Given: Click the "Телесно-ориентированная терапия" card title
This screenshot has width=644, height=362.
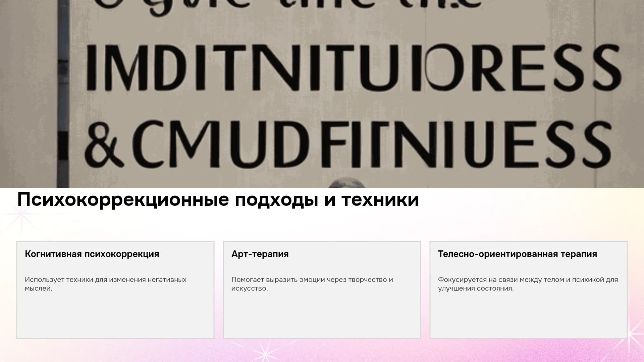Looking at the screenshot, I should (x=518, y=254).
